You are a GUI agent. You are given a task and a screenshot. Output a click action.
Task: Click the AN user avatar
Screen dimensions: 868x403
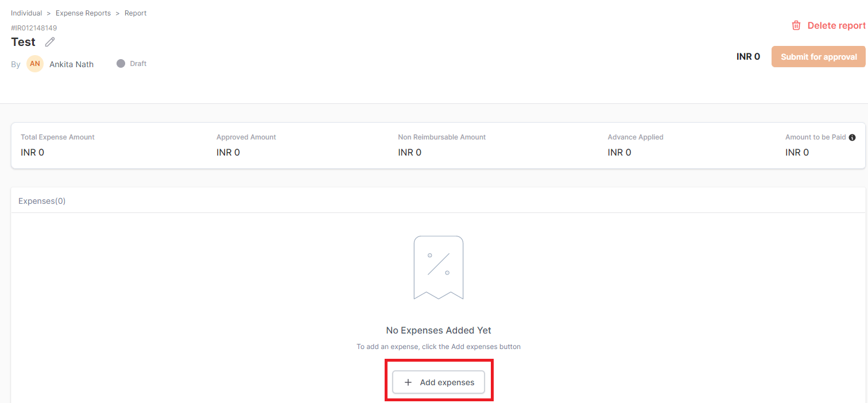[35, 64]
